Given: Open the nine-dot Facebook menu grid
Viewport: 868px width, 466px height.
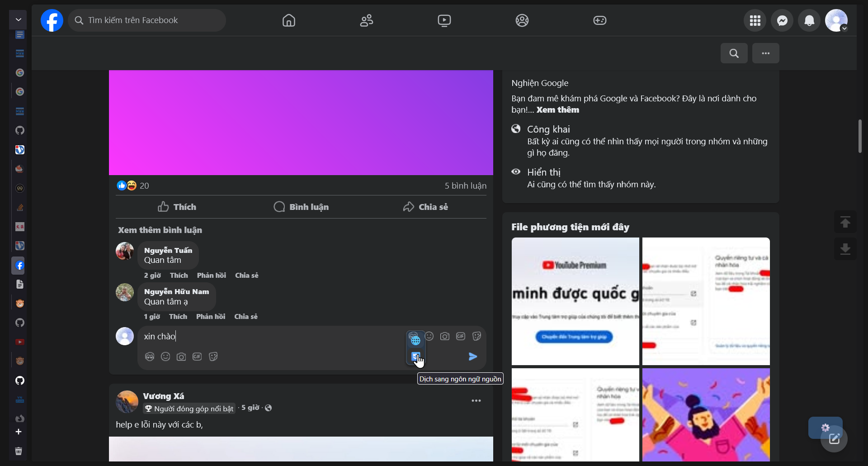Looking at the screenshot, I should click(755, 20).
